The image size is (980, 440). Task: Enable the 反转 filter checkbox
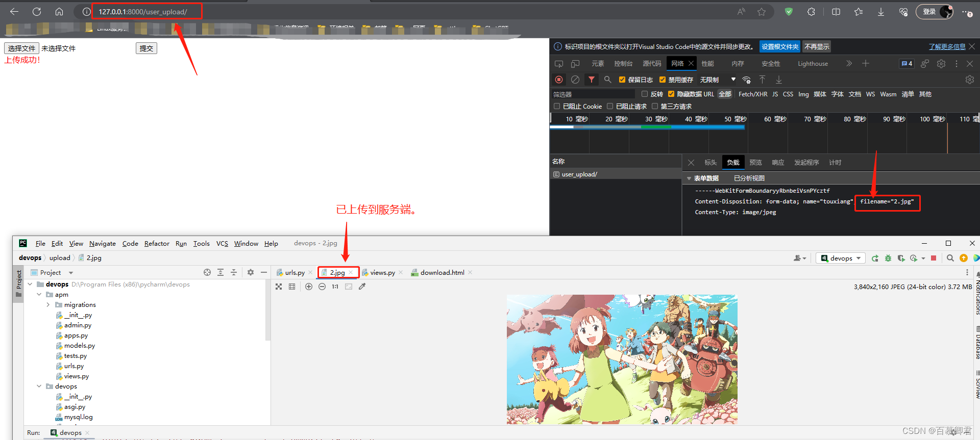pos(645,94)
